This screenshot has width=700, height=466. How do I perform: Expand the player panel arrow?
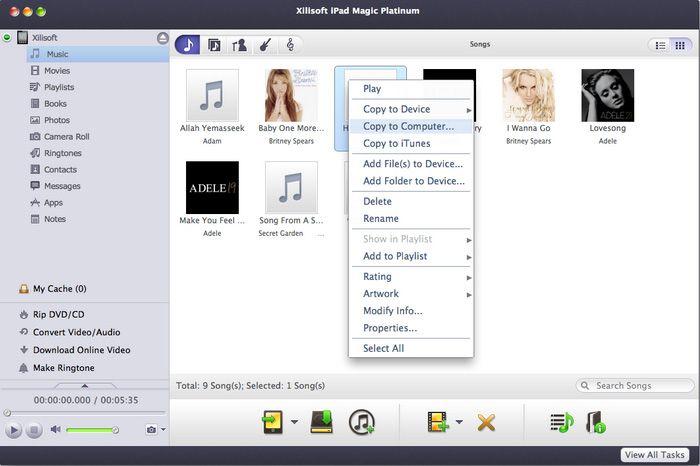(85, 385)
